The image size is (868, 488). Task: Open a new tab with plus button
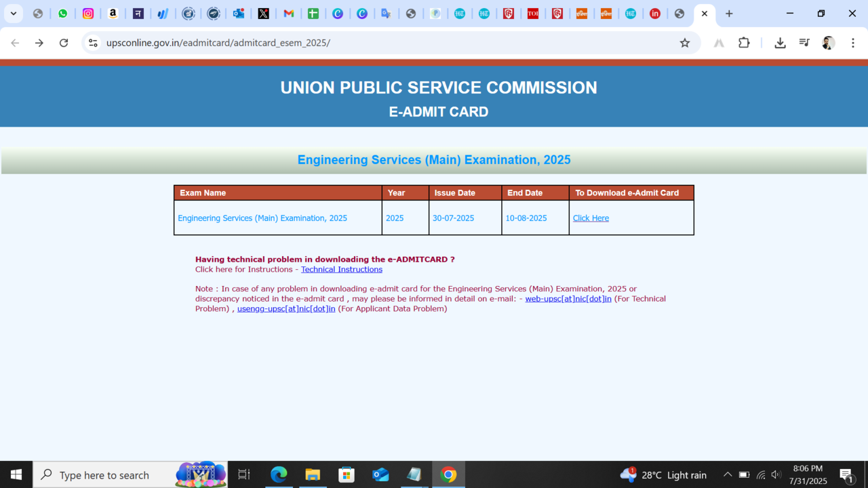[x=729, y=14]
